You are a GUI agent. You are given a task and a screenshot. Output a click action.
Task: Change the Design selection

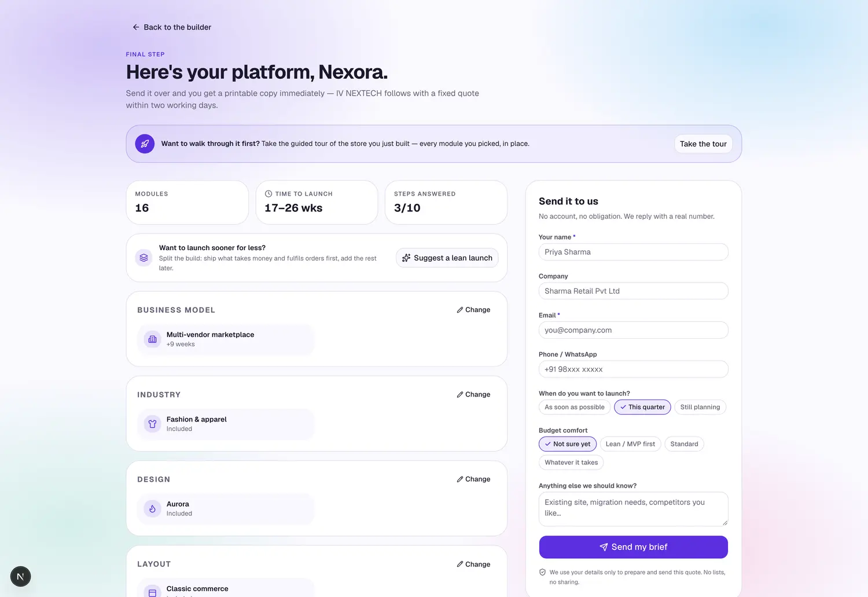point(473,479)
